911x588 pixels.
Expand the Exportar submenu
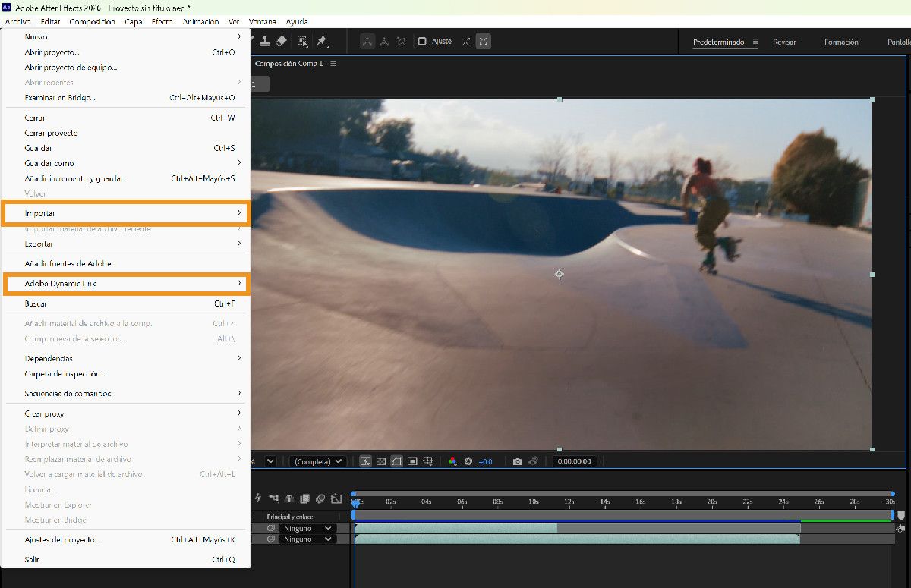[126, 244]
